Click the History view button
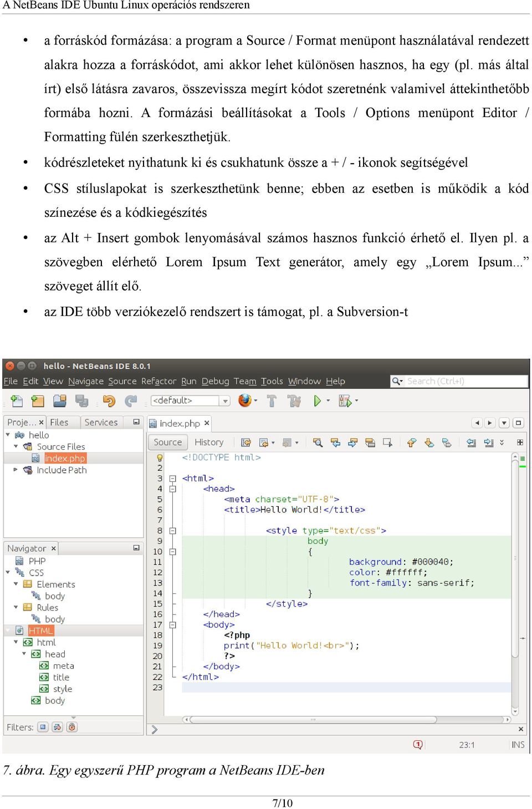 [209, 442]
